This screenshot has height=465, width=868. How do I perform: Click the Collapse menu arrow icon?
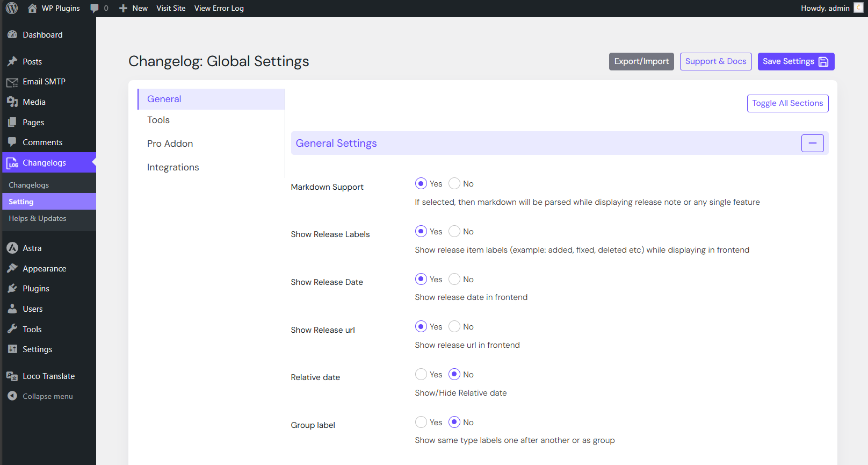pos(12,396)
